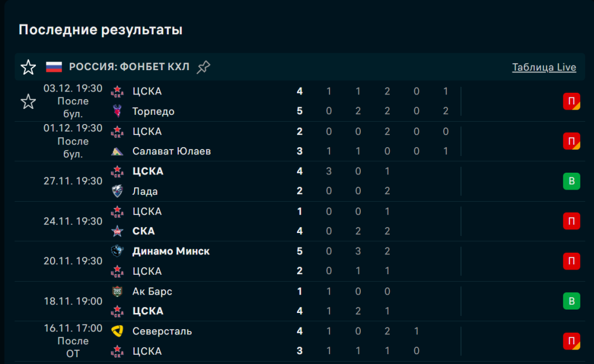Image resolution: width=594 pixels, height=364 pixels.
Task: Click the Russian flag icon
Action: [x=54, y=67]
